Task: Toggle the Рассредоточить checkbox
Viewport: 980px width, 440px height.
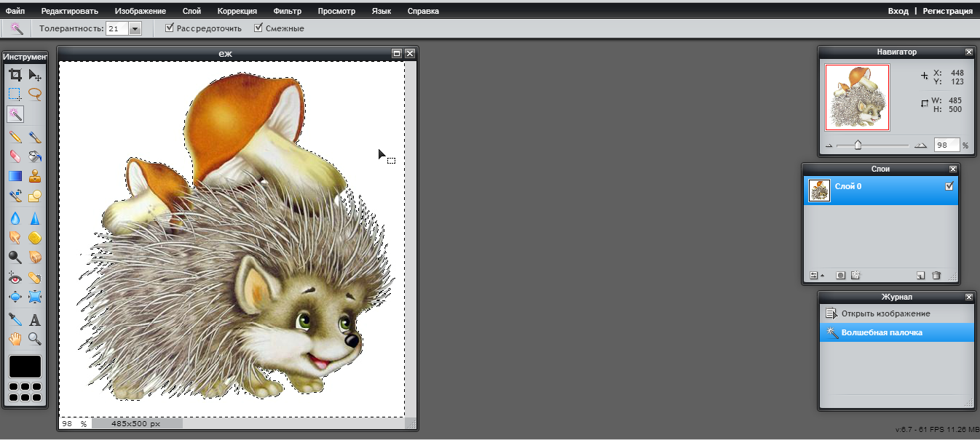Action: [170, 28]
